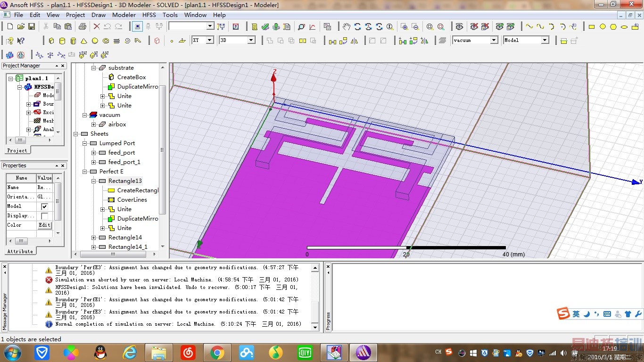Click the Validate green checkmark icon
This screenshot has height=362, width=644.
coord(265,27)
